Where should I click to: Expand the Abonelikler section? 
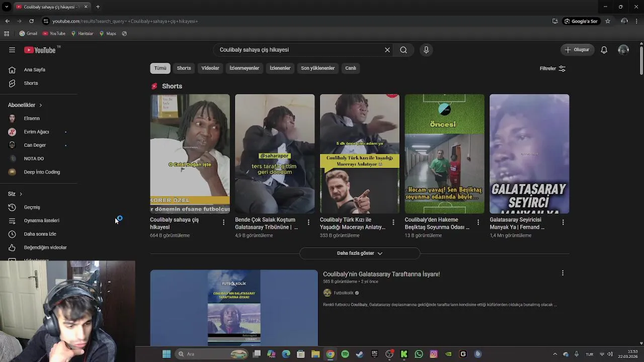25,105
